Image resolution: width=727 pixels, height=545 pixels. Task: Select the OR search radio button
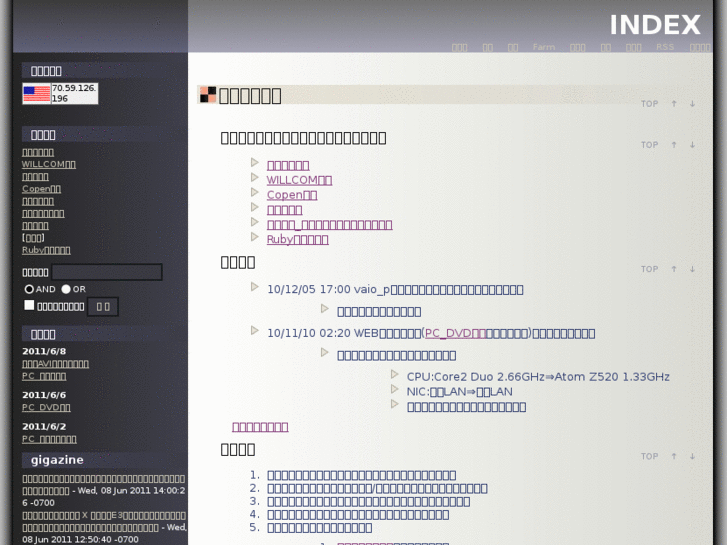(66, 289)
